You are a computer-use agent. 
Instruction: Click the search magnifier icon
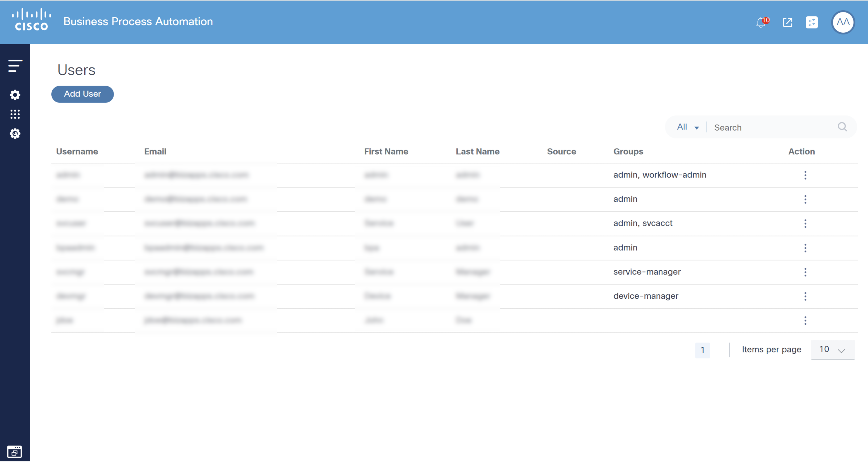842,127
